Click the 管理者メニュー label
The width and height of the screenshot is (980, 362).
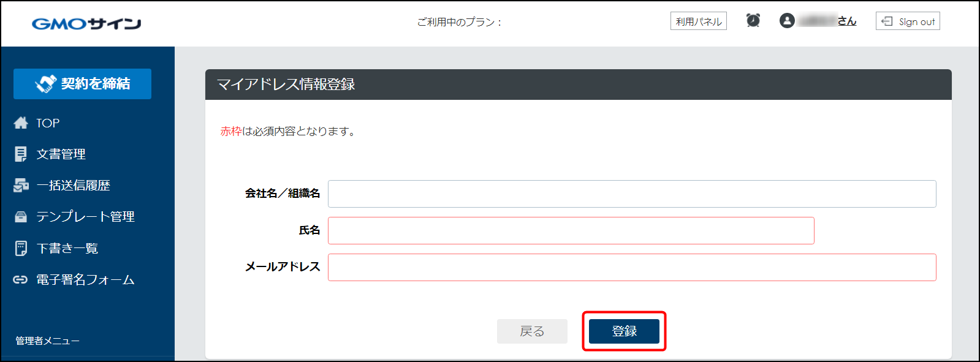(47, 341)
